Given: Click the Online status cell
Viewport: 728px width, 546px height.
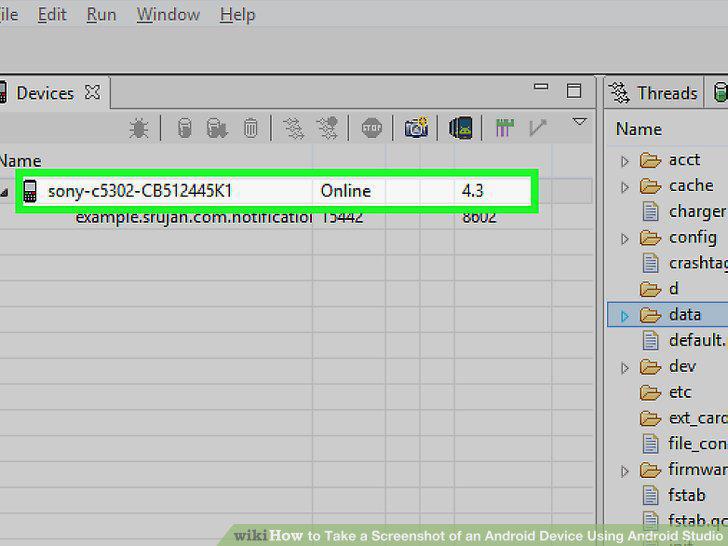Looking at the screenshot, I should coord(345,191).
